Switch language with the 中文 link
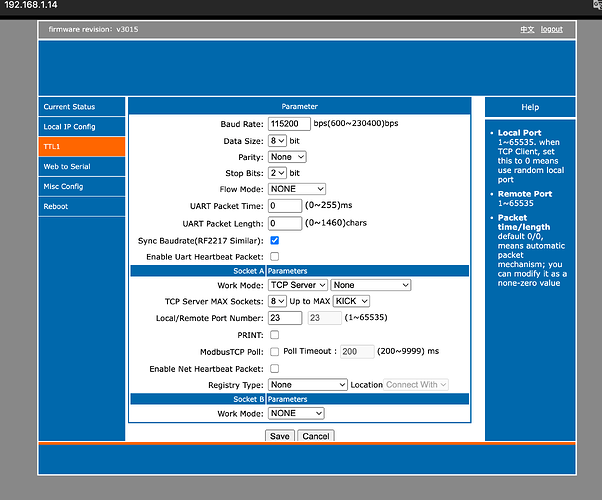This screenshot has height=500, width=602. pyautogui.click(x=527, y=30)
